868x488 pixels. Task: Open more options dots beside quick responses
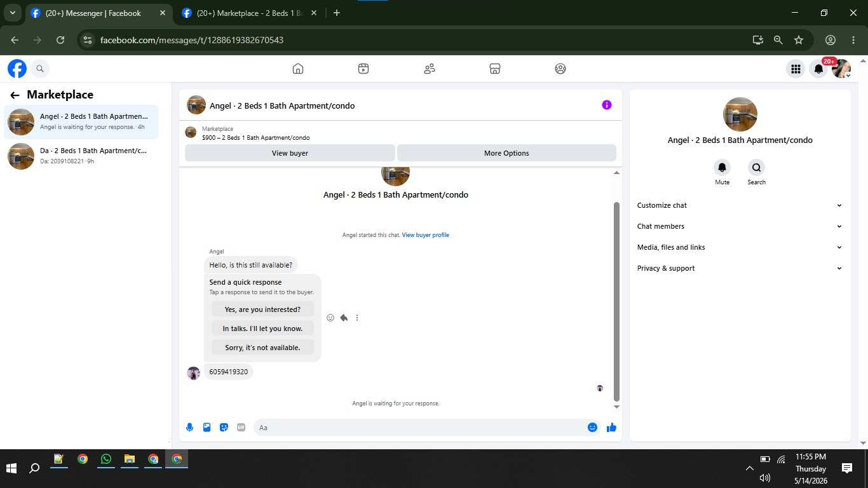click(x=357, y=318)
